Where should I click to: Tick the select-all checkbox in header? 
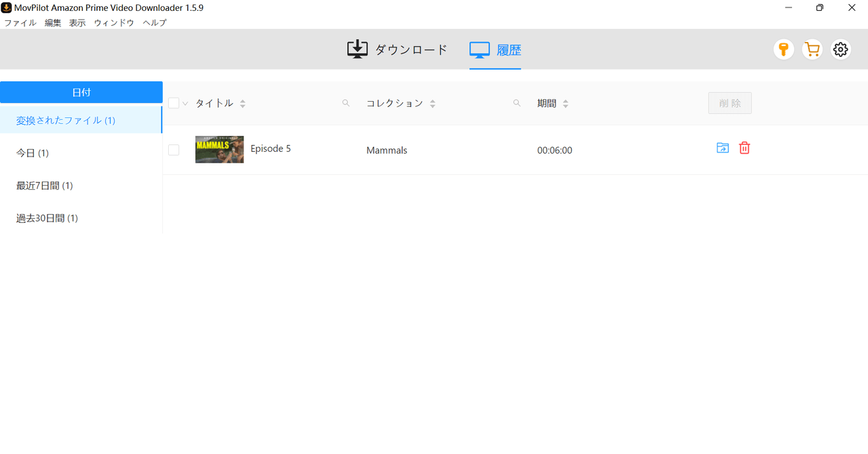174,103
